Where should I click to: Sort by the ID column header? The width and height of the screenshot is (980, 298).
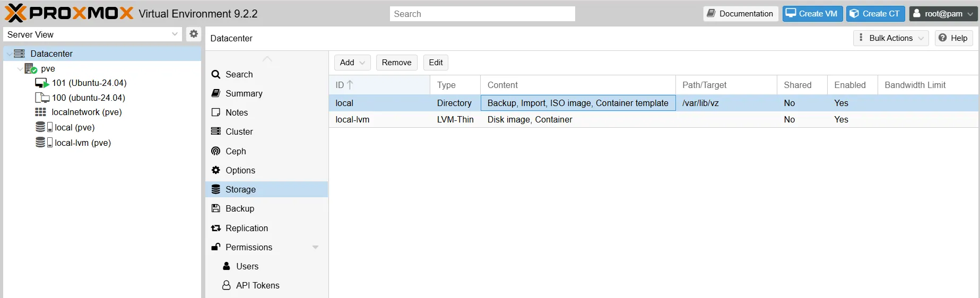(x=379, y=85)
